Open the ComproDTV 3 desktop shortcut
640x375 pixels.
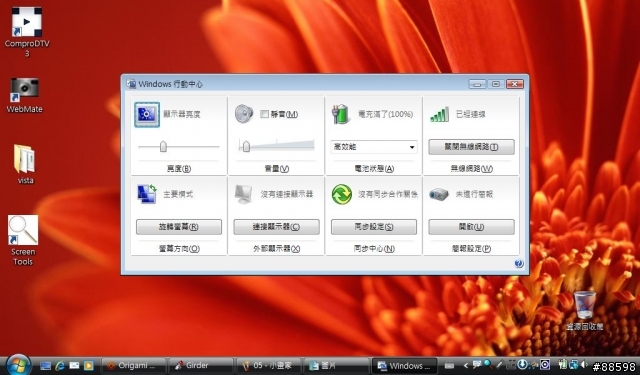click(27, 31)
